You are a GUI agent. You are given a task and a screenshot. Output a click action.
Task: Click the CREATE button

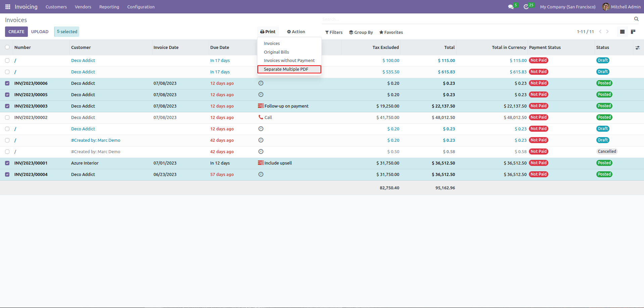(x=16, y=32)
